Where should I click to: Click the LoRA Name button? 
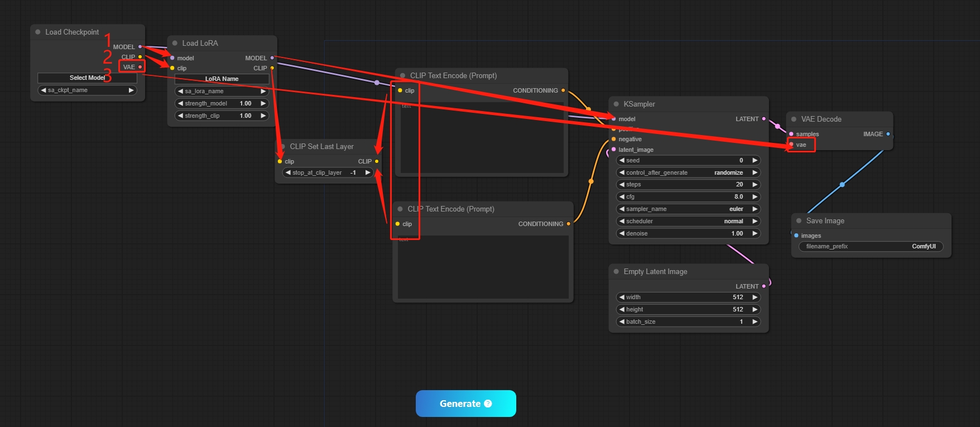[222, 79]
